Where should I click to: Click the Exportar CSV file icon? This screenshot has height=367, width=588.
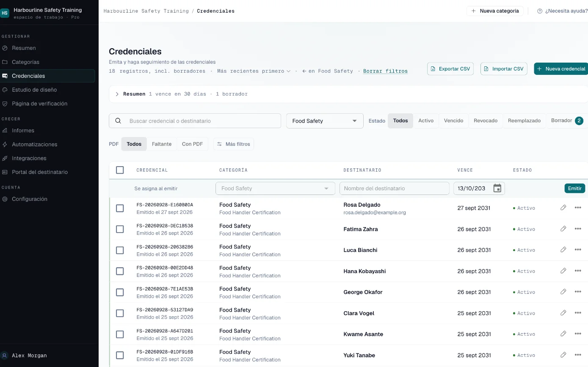[433, 69]
